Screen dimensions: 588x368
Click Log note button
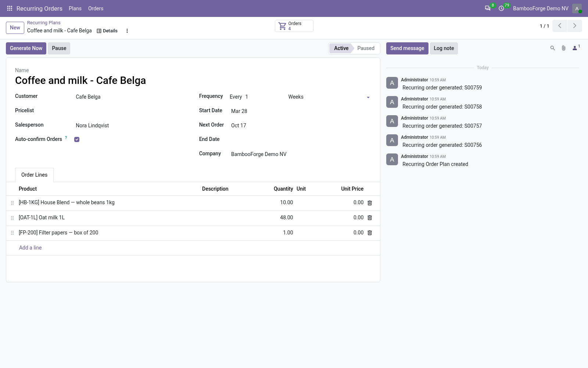(444, 48)
